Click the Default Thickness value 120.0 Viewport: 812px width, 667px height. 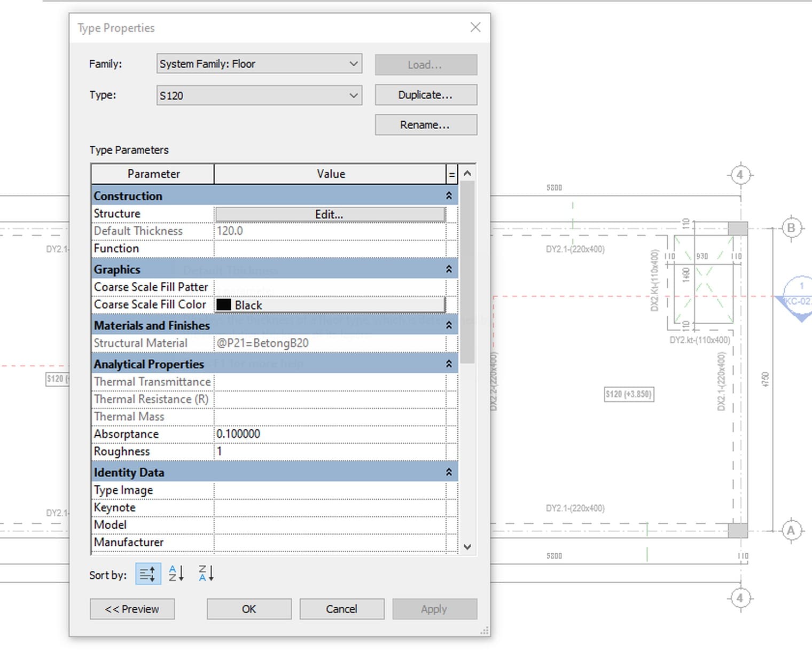330,231
